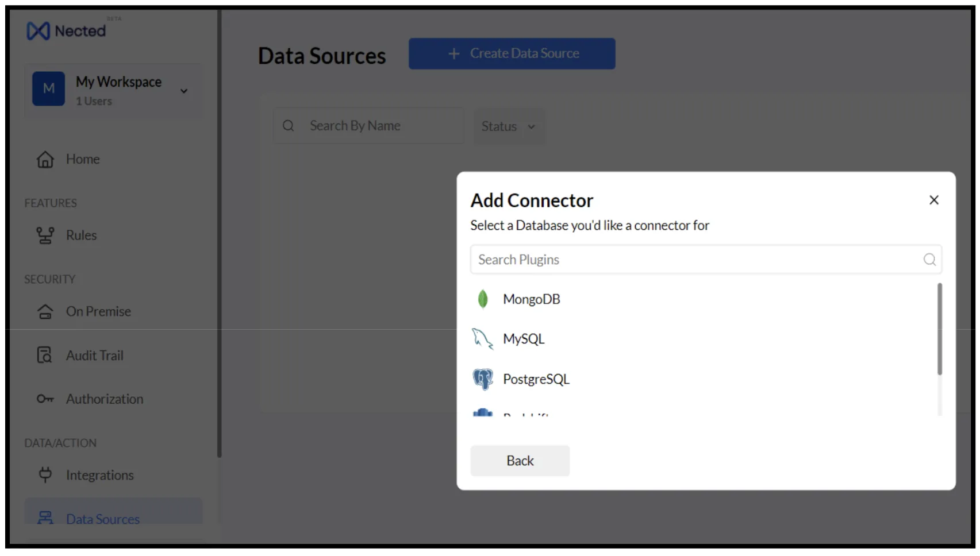Open the On Premise section
980x556 pixels.
coord(98,311)
